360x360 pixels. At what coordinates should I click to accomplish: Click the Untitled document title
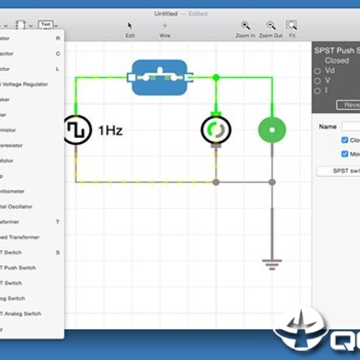[x=166, y=14]
